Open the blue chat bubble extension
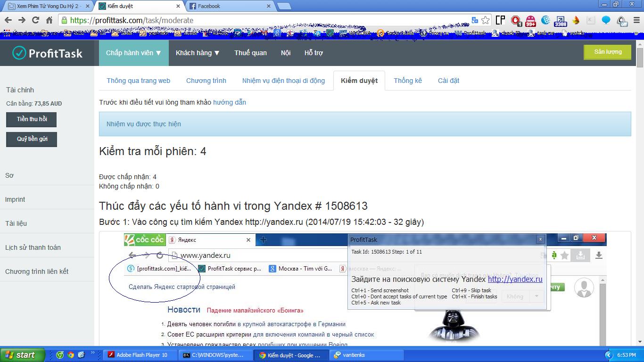This screenshot has width=644, height=362. point(606,20)
